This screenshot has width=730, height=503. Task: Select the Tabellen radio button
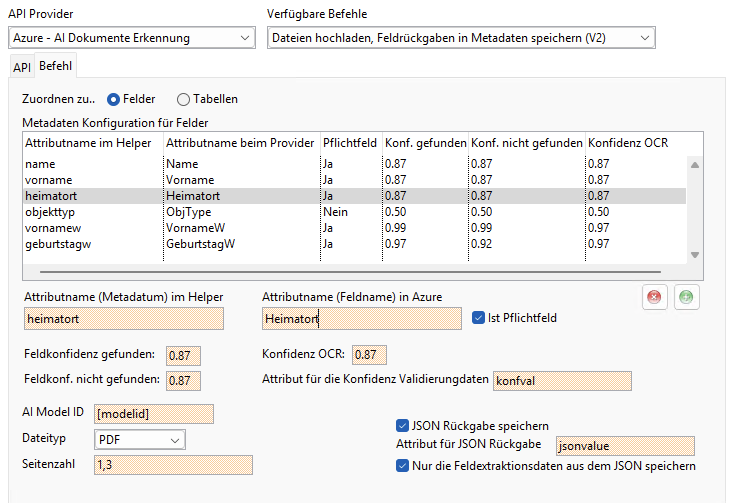pos(183,99)
